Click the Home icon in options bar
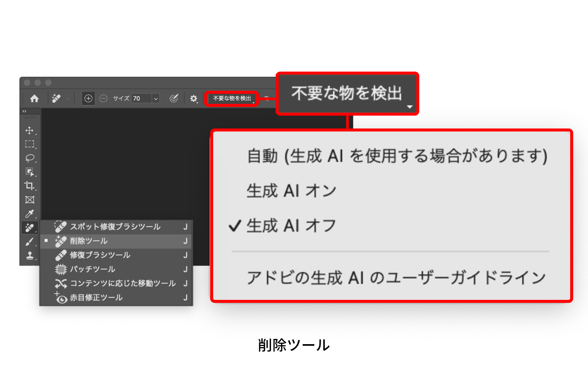The width and height of the screenshot is (588, 384). tap(34, 98)
